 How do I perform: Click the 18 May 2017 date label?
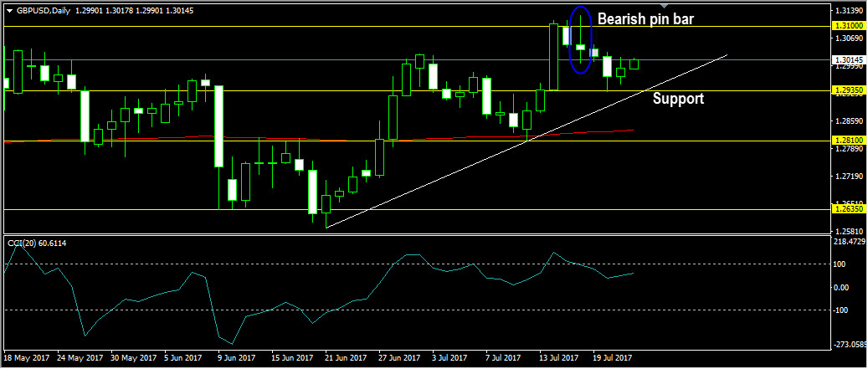coord(25,357)
